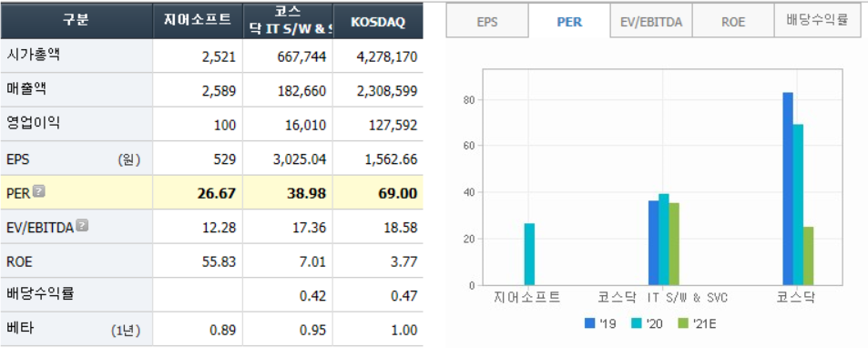Click the 코스닥 '19 tallest blue bar
The height and width of the screenshot is (348, 868).
click(788, 189)
